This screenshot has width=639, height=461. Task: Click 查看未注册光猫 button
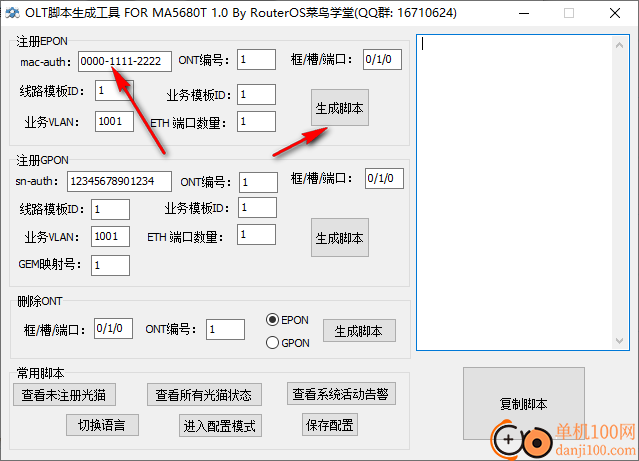(64, 395)
